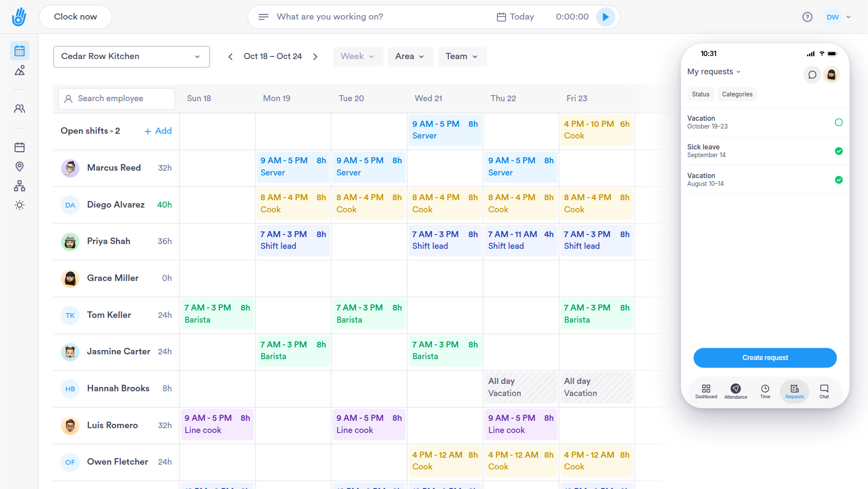Toggle the Sick leave September 14 checkmark
The height and width of the screenshot is (489, 868).
[838, 151]
